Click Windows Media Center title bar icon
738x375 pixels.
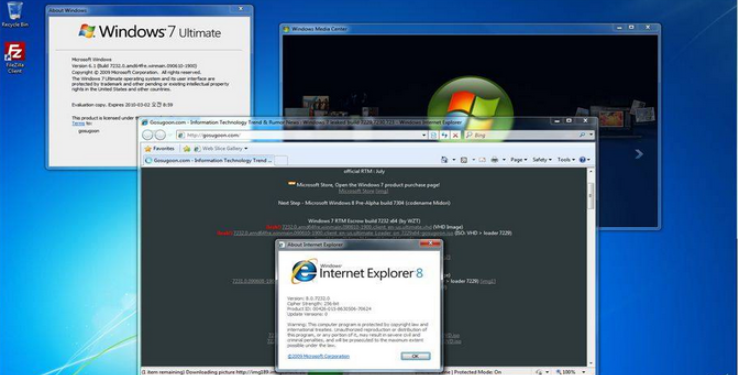click(x=286, y=29)
